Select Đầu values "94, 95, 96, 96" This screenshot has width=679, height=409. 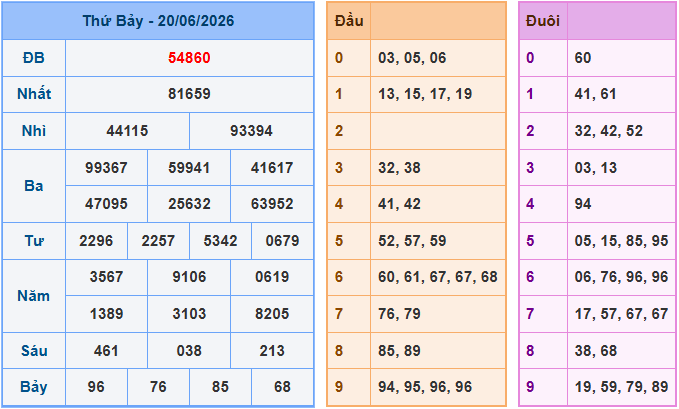click(x=425, y=387)
